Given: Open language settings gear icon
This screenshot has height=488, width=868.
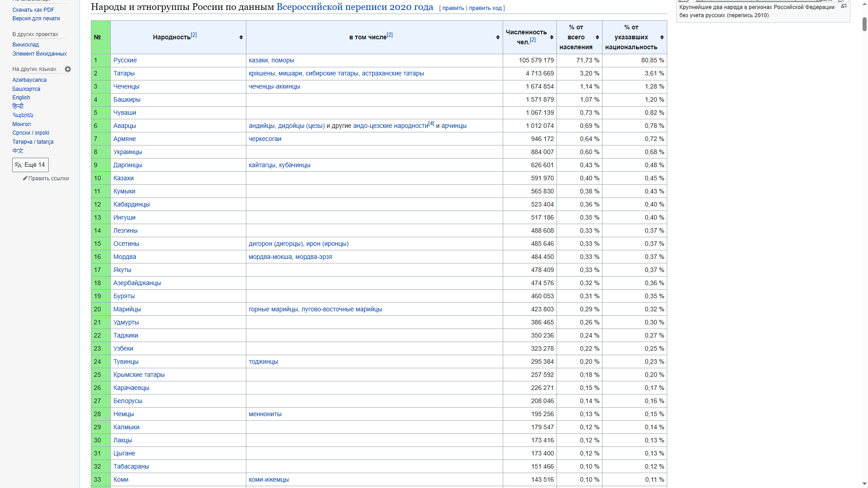Looking at the screenshot, I should click(68, 69).
